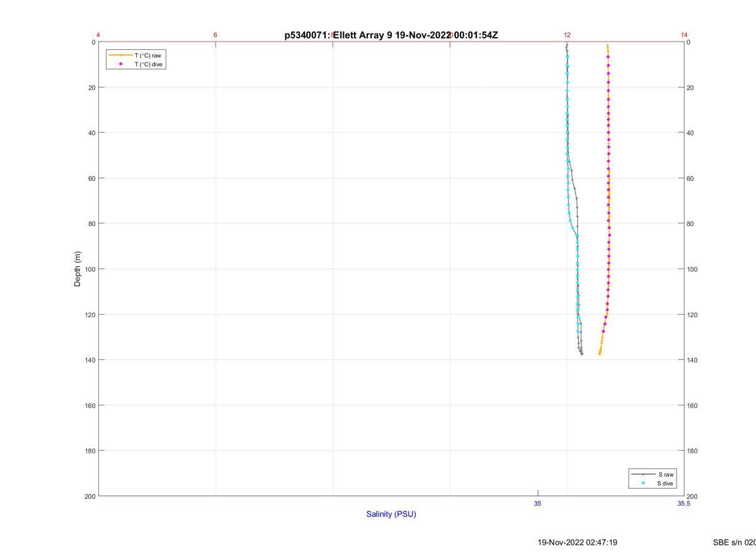Click right depth axis label '200'
This screenshot has width=756, height=558.
[x=692, y=496]
